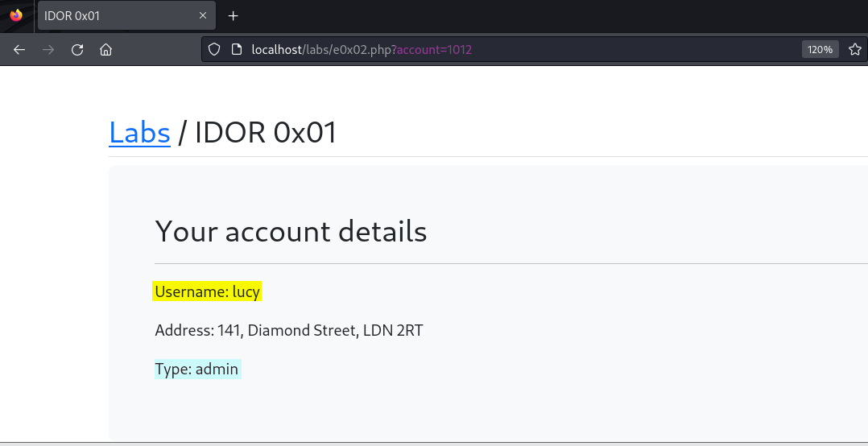Screen dimensions: 868x446
Task: Reload the current page
Action: tap(77, 50)
